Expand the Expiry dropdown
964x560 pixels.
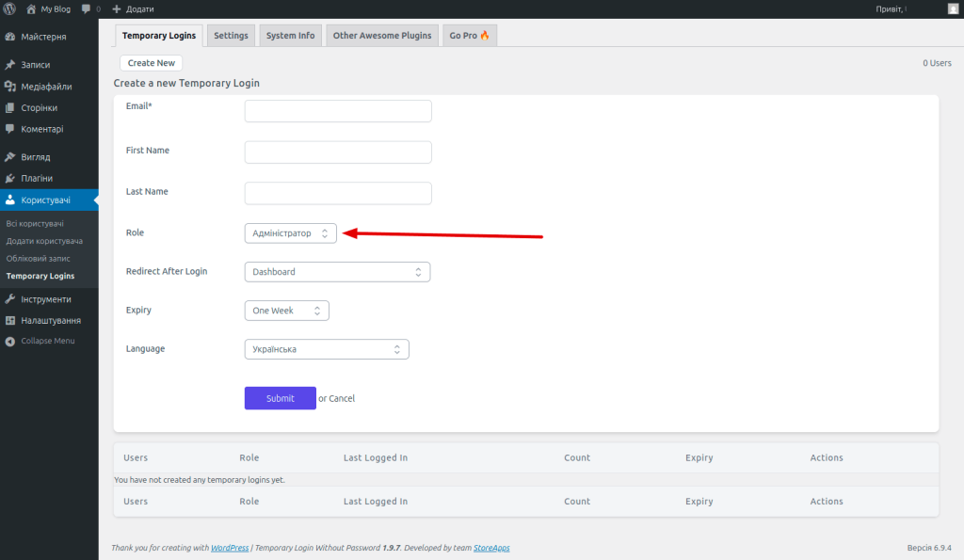pos(286,311)
